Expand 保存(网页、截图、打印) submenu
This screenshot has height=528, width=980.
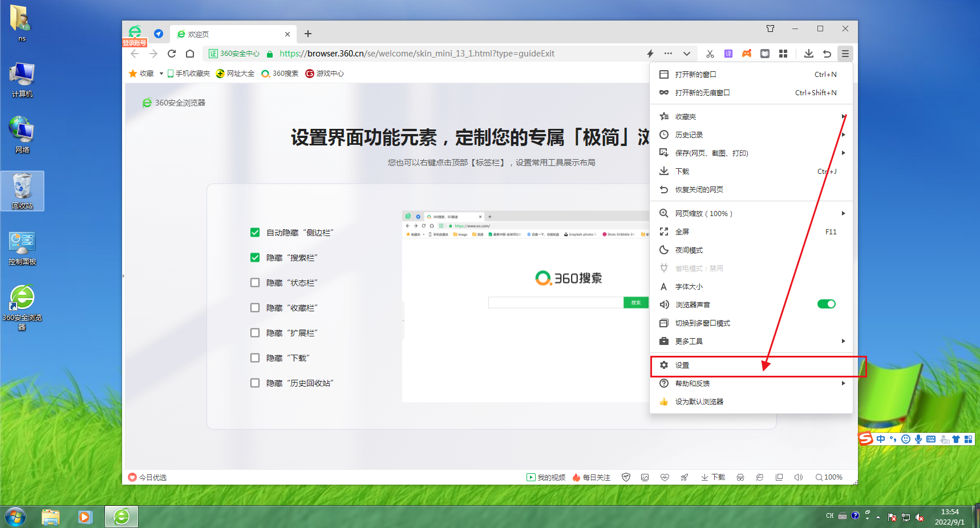[x=751, y=153]
